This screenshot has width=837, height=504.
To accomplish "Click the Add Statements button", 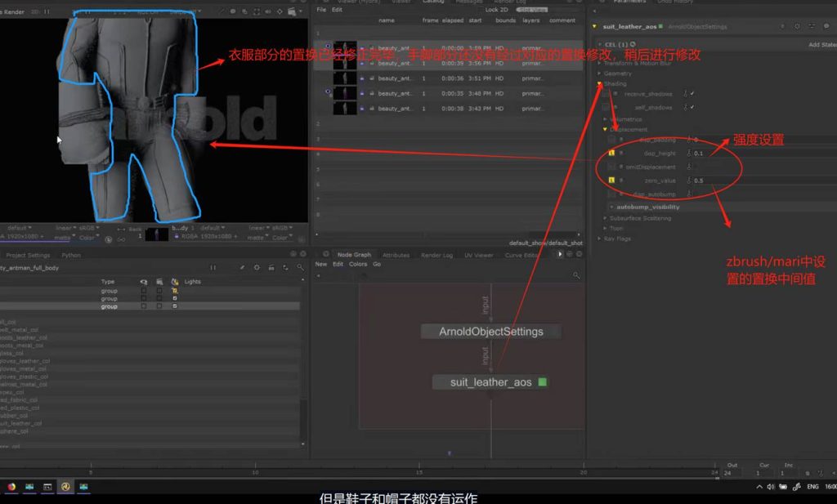I will [821, 44].
